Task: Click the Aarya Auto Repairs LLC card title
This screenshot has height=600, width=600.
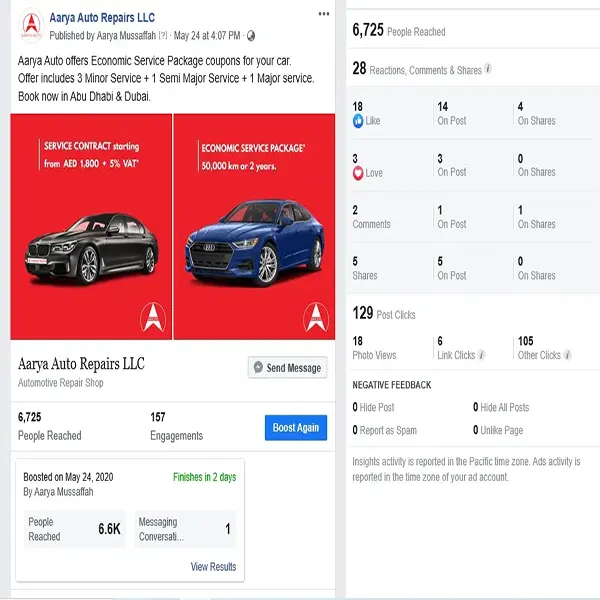Action: pos(81,364)
